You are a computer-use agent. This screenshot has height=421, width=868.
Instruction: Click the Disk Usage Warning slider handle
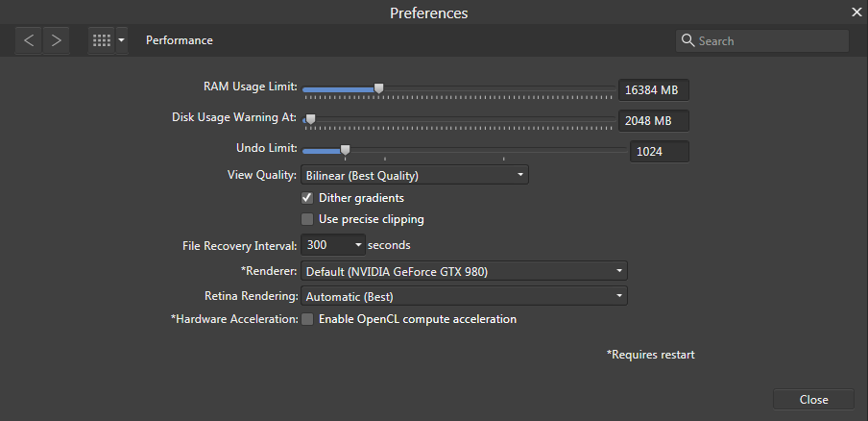(310, 118)
